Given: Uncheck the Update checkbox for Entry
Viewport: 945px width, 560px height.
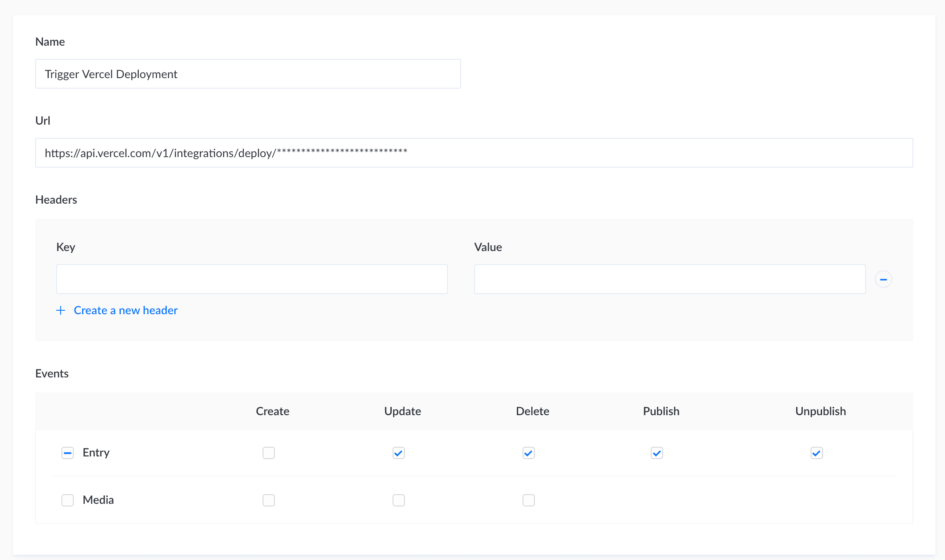Looking at the screenshot, I should click(x=398, y=452).
